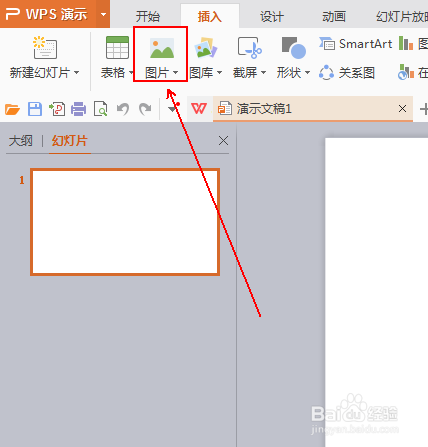The width and height of the screenshot is (428, 447).
Task: Click the Save disk icon
Action: click(x=35, y=109)
